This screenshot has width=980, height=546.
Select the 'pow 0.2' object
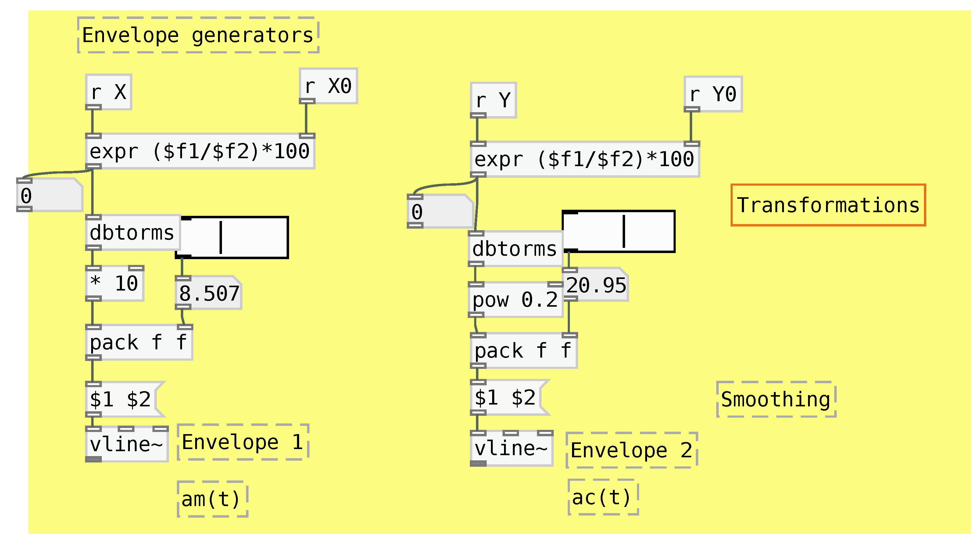tap(515, 300)
